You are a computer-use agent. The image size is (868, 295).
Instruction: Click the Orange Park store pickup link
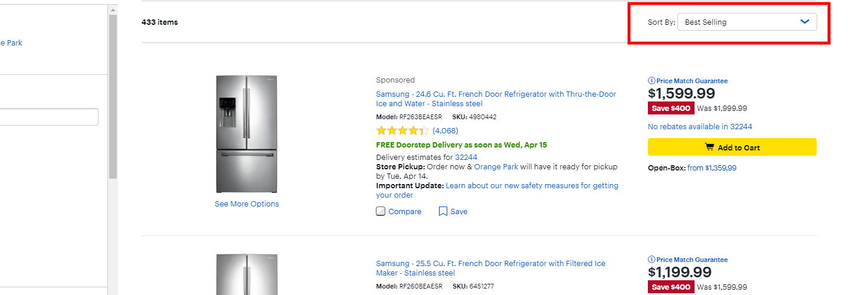click(496, 166)
